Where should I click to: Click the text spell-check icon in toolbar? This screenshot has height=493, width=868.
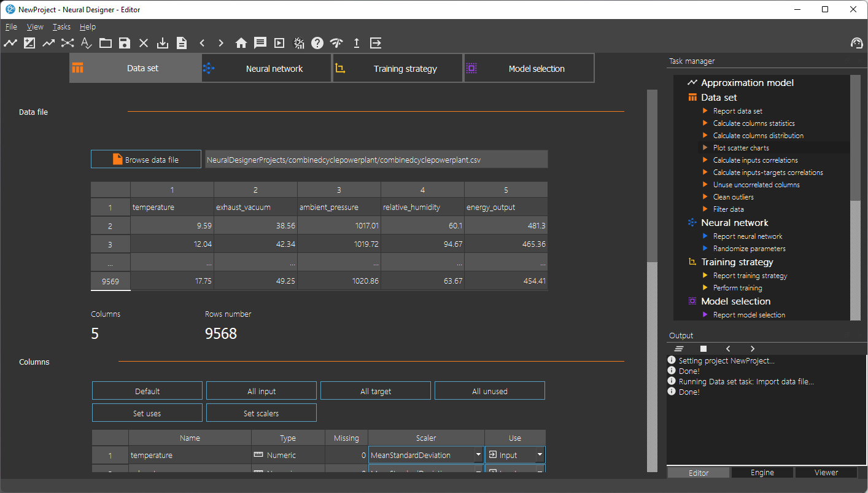(x=87, y=43)
